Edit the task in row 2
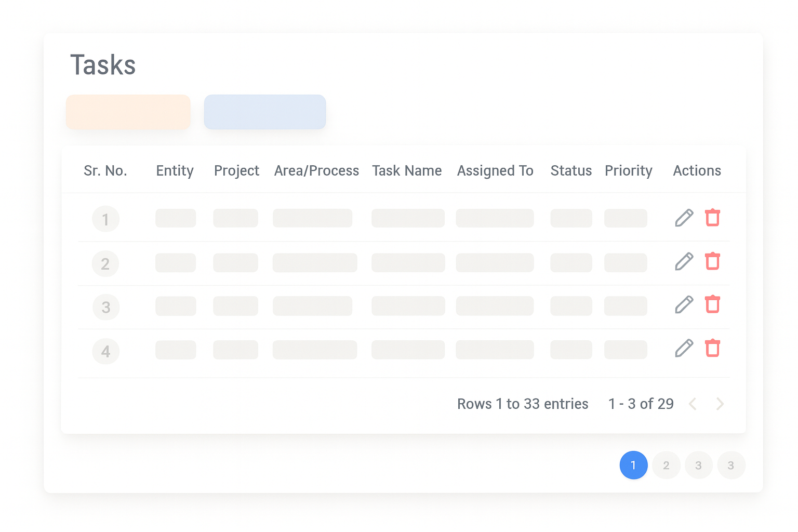798x532 pixels. click(x=684, y=262)
